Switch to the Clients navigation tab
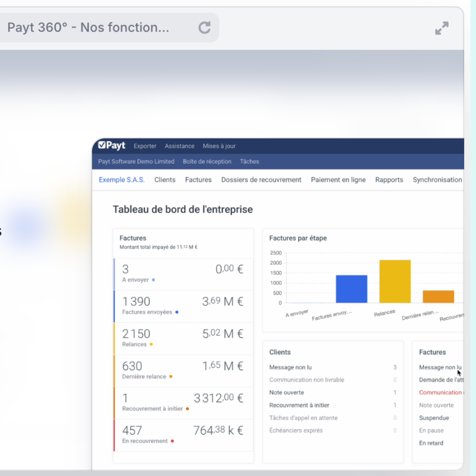This screenshot has height=476, width=476. [165, 180]
